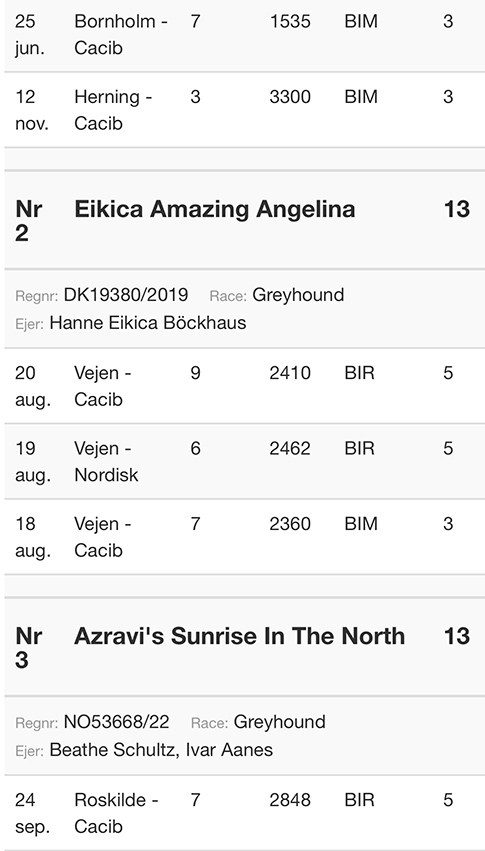The image size is (485, 851).
Task: Click the 2462 value in Vejen Nordisk row
Action: 290,448
